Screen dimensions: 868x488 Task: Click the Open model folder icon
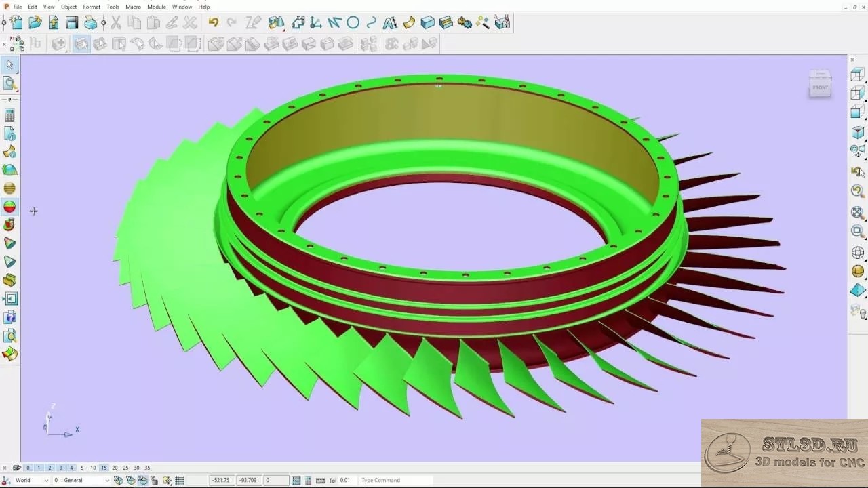click(35, 23)
